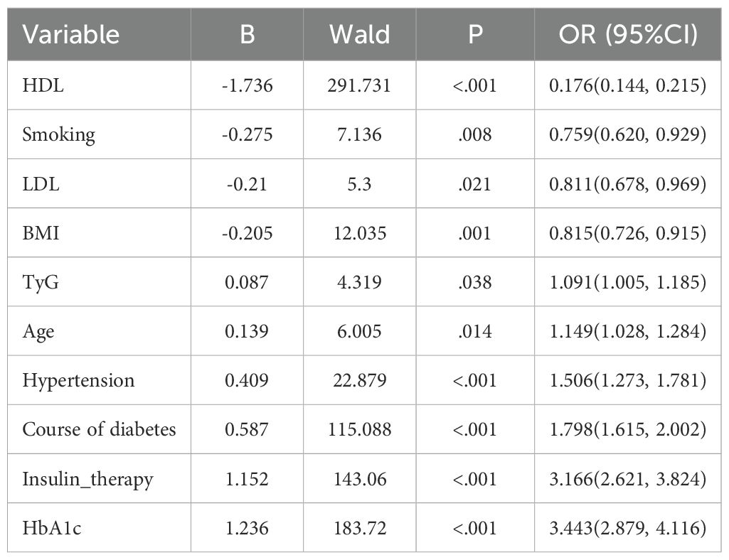Screen dimensions: 729x560
Task: Click the B value -1.736
Action: coord(247,85)
